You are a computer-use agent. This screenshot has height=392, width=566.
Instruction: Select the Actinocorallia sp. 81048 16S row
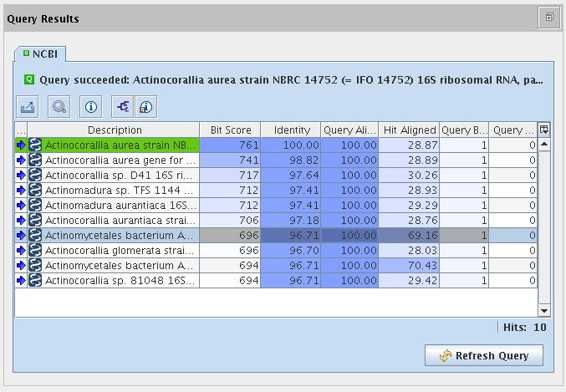click(121, 280)
